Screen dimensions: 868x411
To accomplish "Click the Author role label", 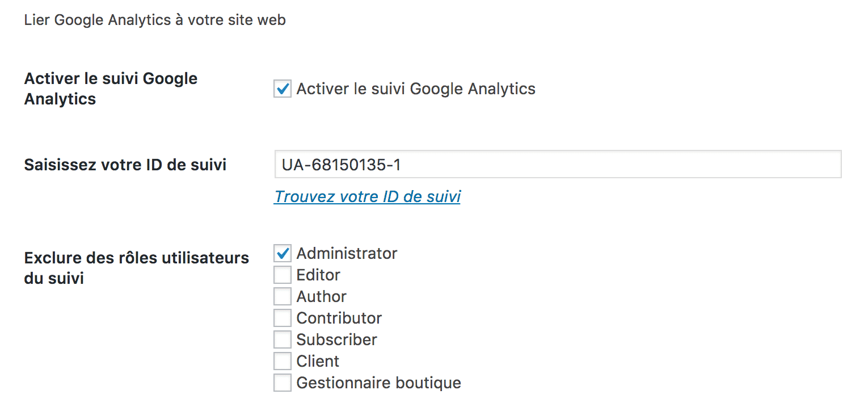I will (x=321, y=296).
